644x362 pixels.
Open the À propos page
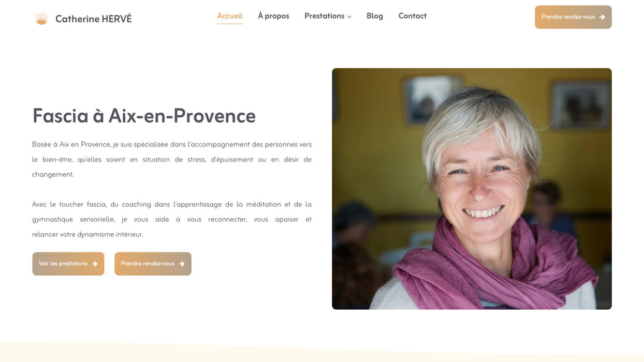pyautogui.click(x=273, y=16)
